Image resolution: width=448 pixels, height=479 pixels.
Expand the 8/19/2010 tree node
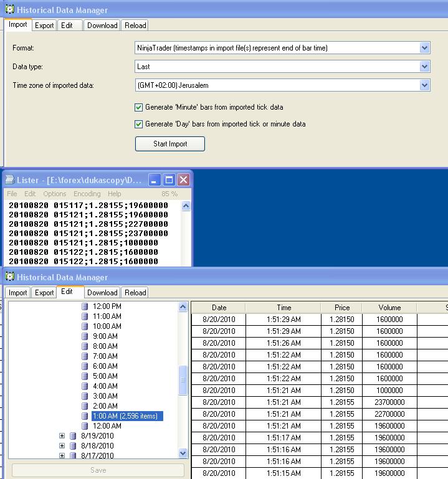pyautogui.click(x=62, y=436)
